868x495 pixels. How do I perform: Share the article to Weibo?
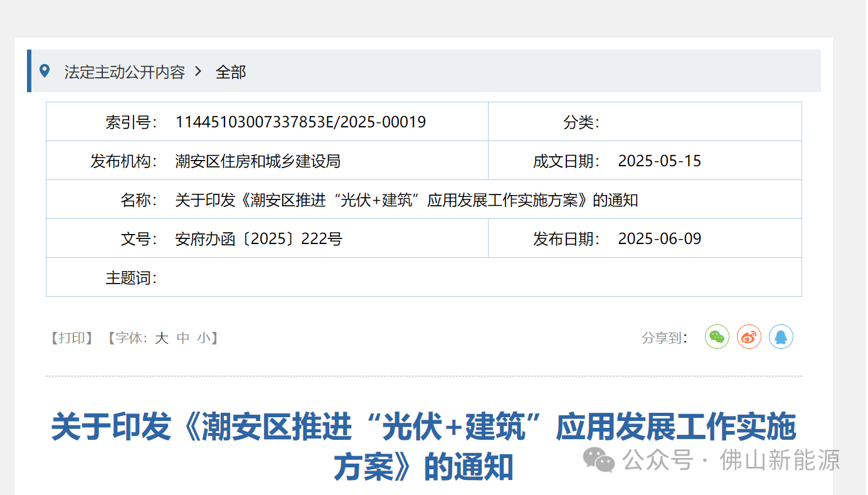coord(749,338)
